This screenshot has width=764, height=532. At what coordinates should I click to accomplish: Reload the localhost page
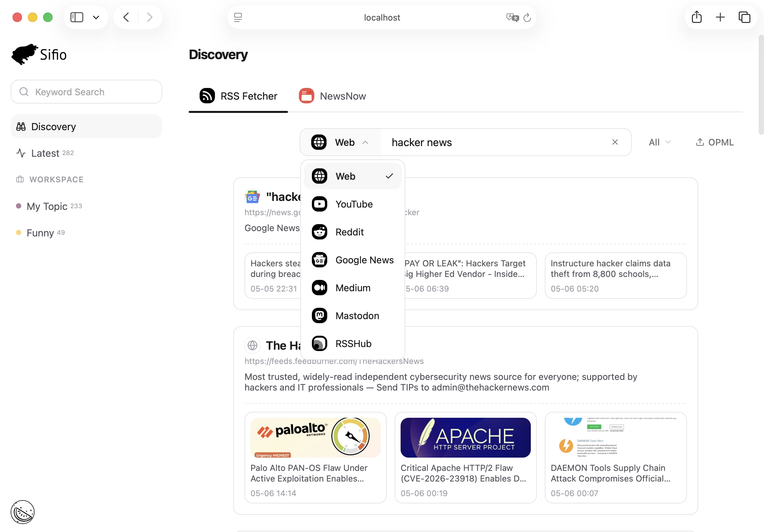[x=527, y=17]
